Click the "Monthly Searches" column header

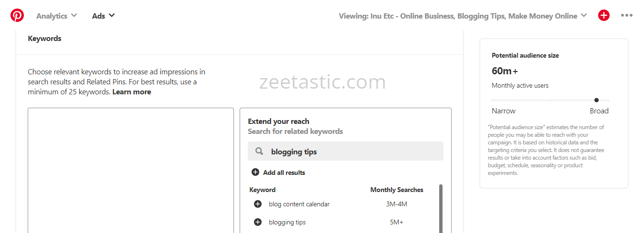pyautogui.click(x=397, y=190)
